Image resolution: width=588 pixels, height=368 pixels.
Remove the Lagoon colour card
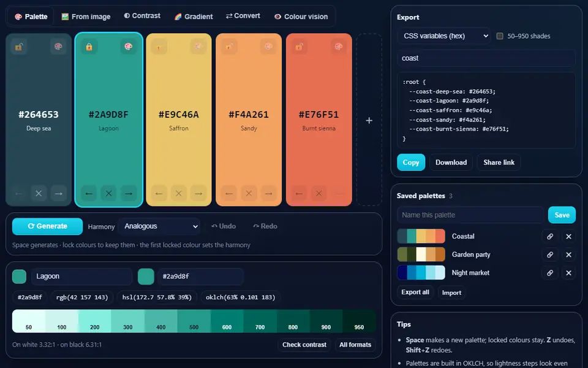(109, 193)
